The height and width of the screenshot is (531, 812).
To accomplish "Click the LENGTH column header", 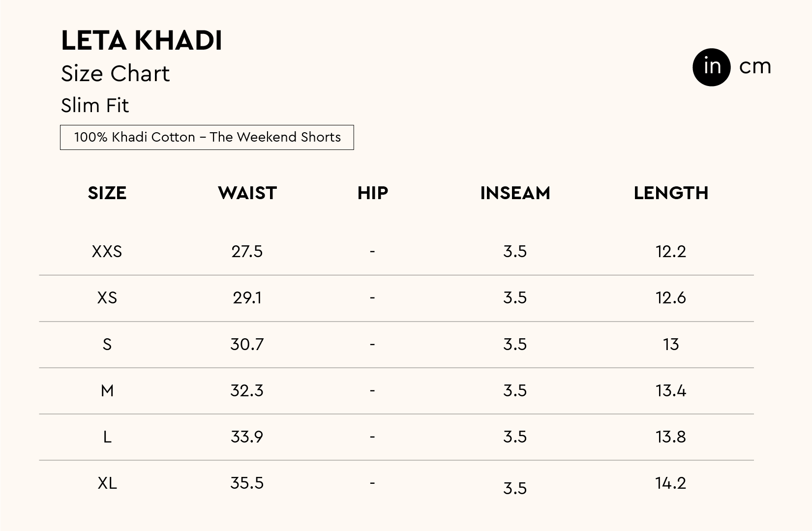I will [x=671, y=193].
